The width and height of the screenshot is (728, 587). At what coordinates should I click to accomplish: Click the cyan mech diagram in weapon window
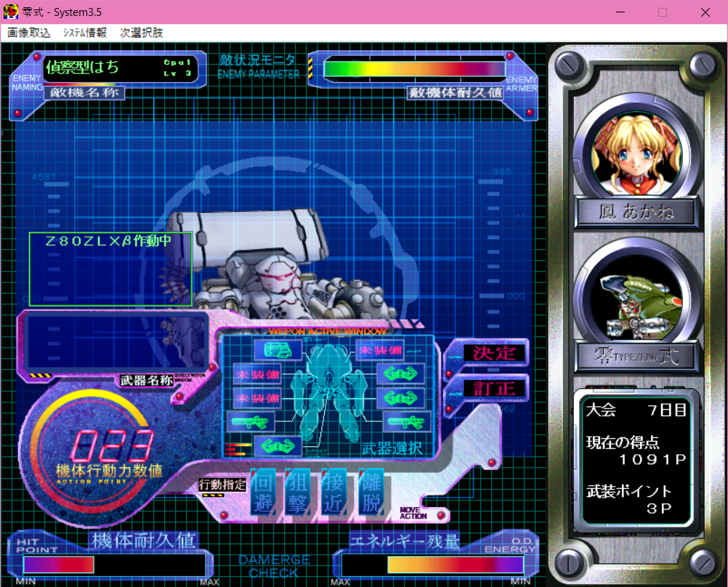[x=329, y=392]
